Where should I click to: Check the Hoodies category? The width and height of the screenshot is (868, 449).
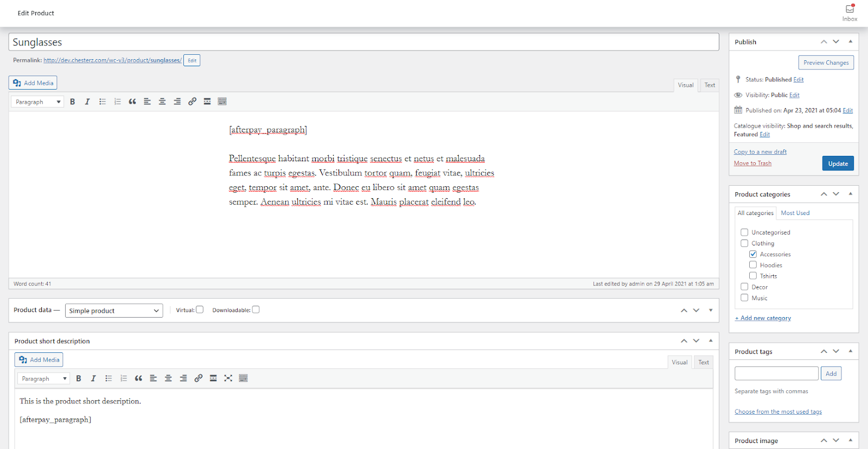[x=753, y=265]
